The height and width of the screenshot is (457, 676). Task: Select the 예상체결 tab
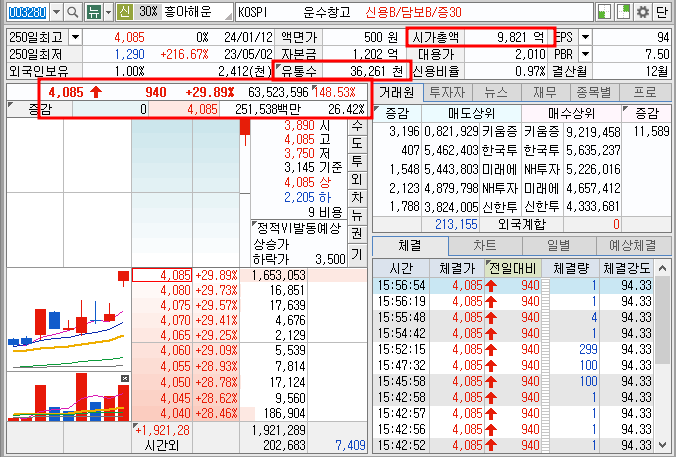(x=633, y=246)
